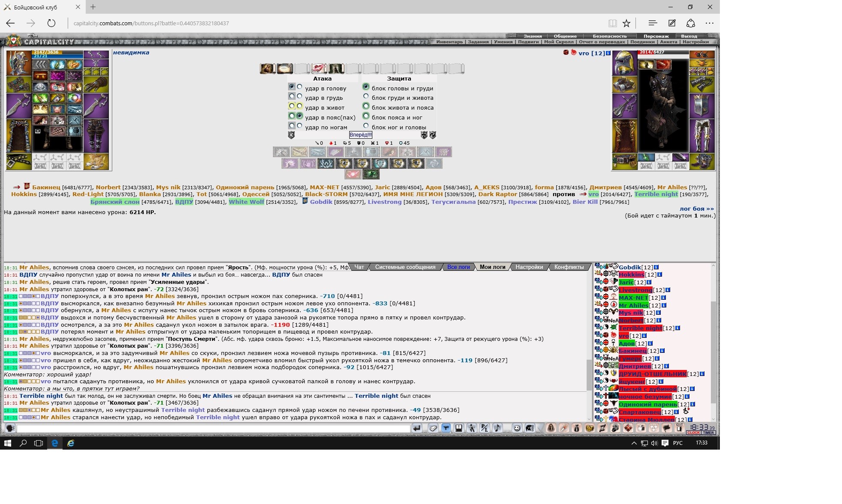The height and width of the screenshot is (504, 842).
Task: Select блок груди и живота defense radio
Action: pos(366,96)
